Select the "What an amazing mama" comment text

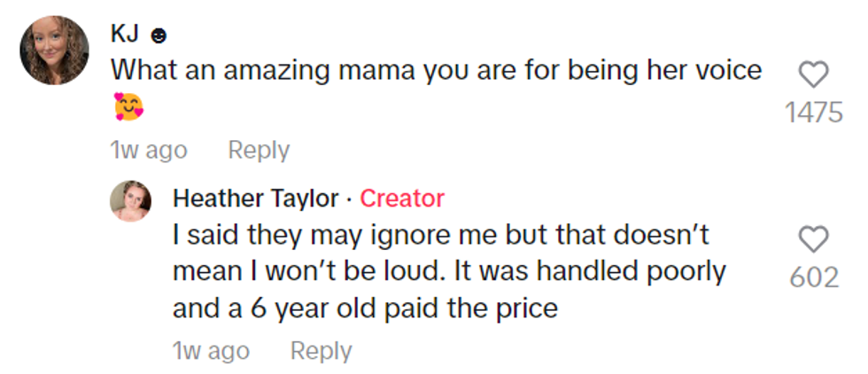click(x=436, y=70)
